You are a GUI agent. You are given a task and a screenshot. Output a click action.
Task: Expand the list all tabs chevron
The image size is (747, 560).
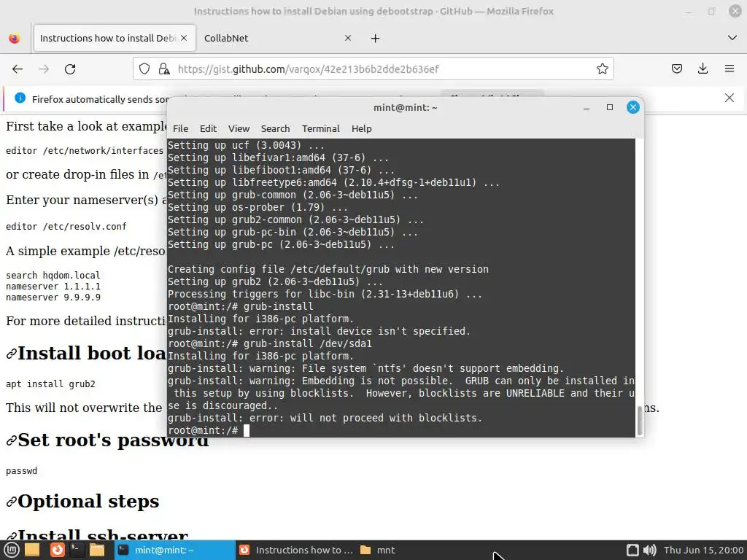coord(732,38)
